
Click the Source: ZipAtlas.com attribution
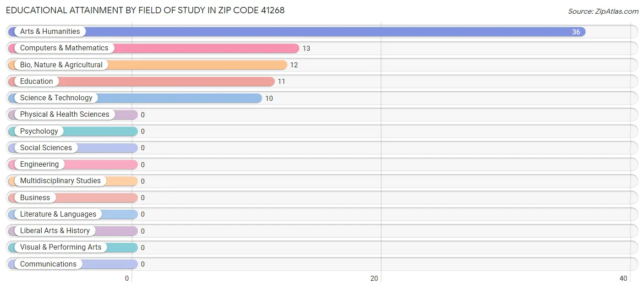603,11
